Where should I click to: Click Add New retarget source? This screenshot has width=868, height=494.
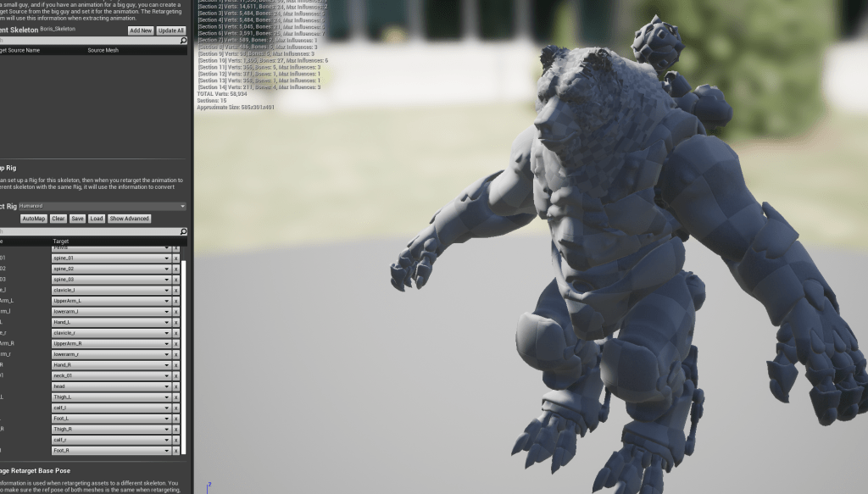pyautogui.click(x=141, y=31)
